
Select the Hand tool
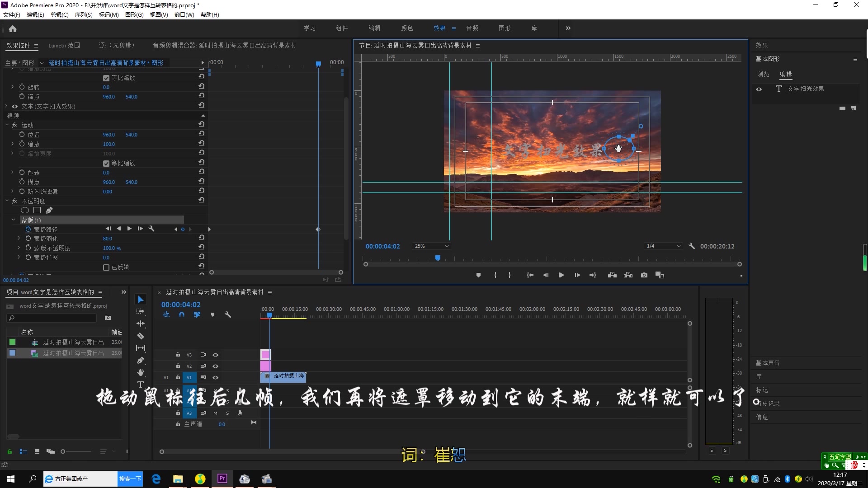tap(141, 372)
